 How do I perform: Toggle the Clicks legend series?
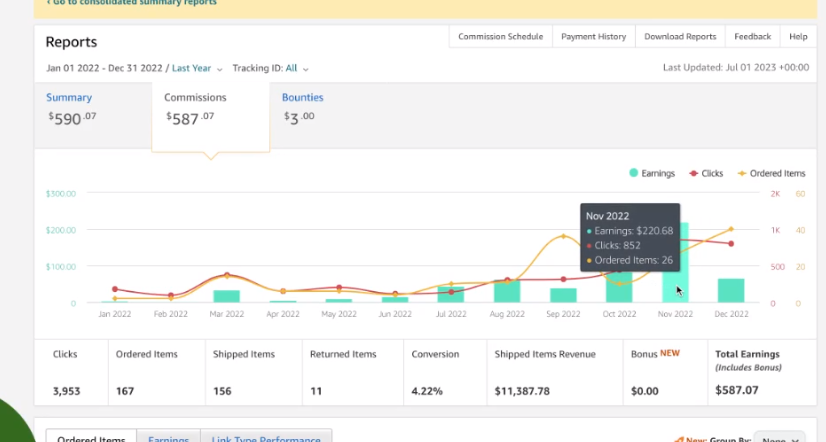706,173
